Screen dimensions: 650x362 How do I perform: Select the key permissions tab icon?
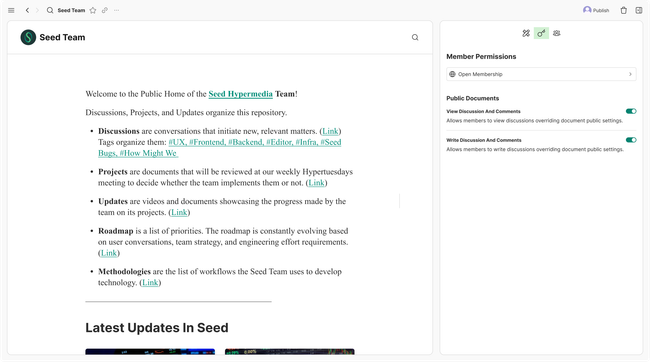click(x=541, y=33)
